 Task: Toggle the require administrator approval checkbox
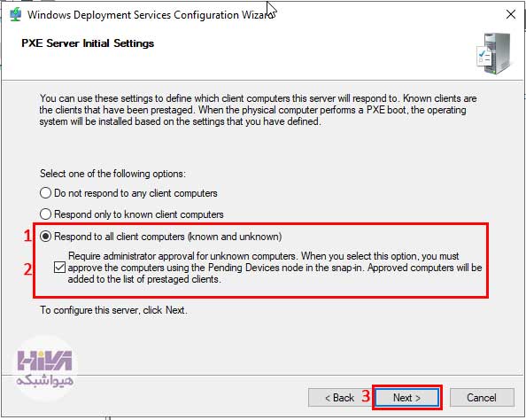pos(59,268)
